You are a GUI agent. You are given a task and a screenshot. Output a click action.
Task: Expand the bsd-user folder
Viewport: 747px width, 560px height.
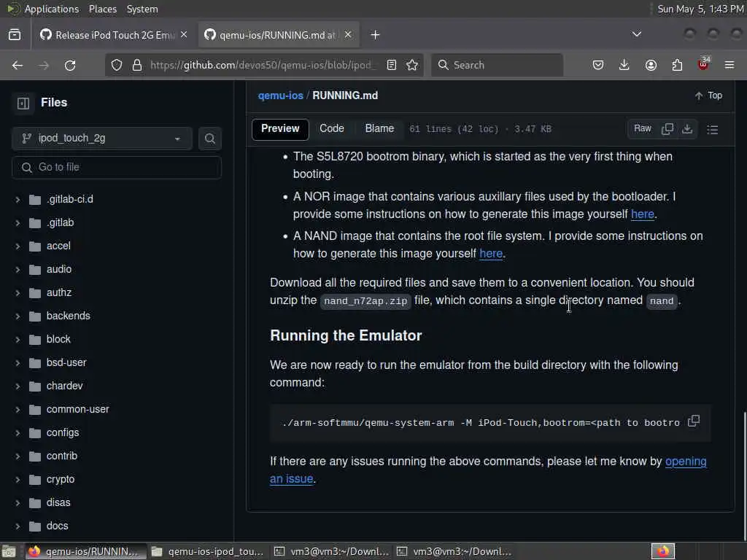[18, 363]
